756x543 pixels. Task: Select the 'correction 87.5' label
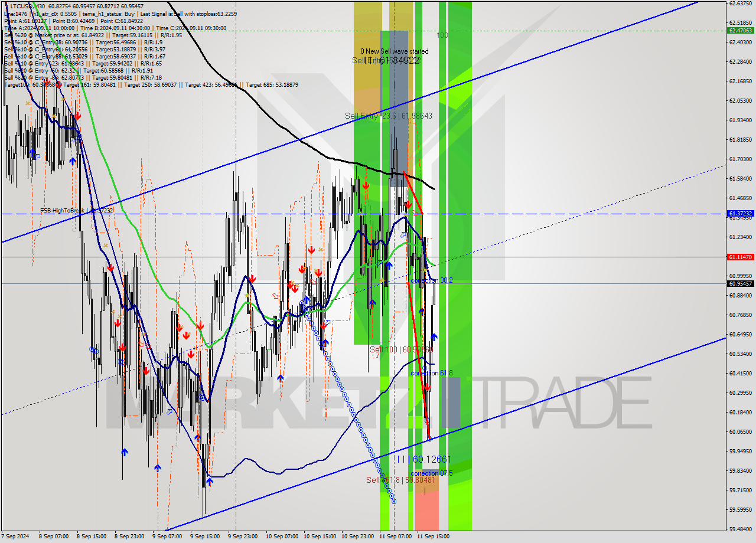click(432, 473)
